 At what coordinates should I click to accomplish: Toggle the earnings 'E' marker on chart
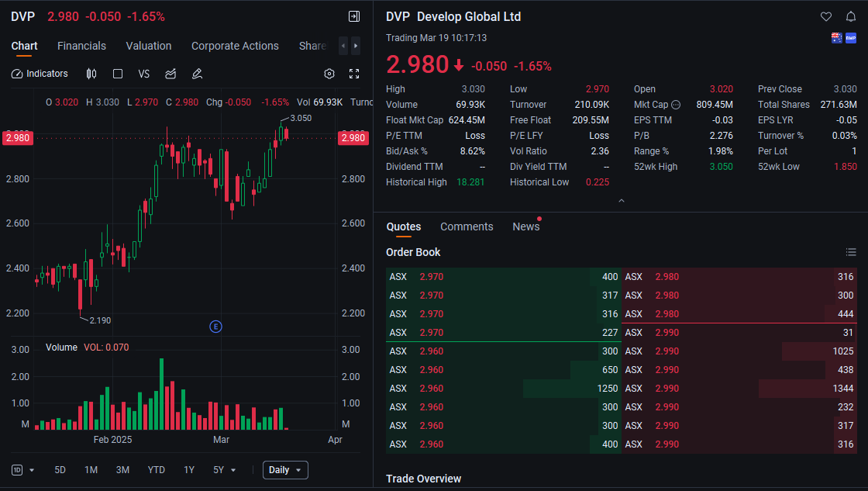click(x=215, y=327)
